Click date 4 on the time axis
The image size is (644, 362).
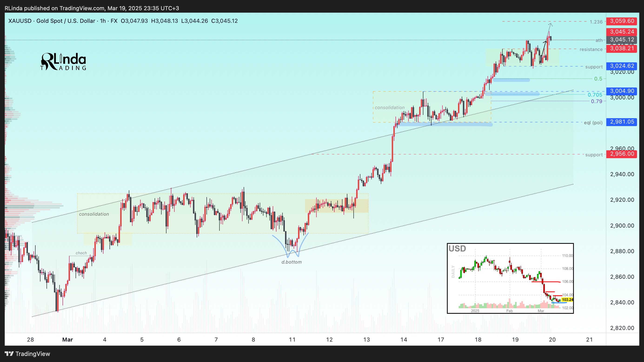104,339
